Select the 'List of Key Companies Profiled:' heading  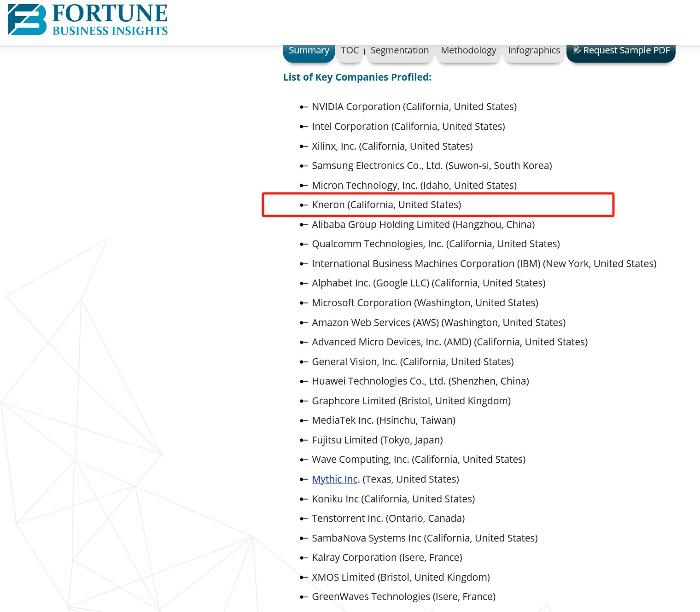coord(357,77)
